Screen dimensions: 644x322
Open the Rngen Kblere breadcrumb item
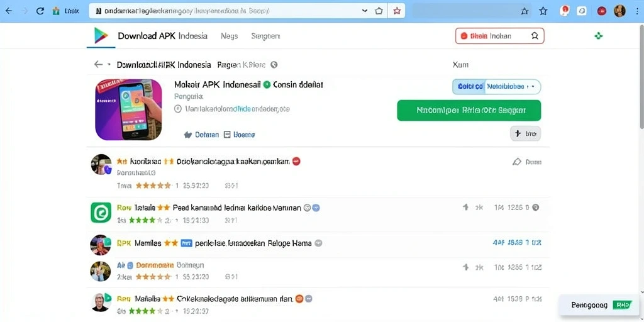(241, 65)
